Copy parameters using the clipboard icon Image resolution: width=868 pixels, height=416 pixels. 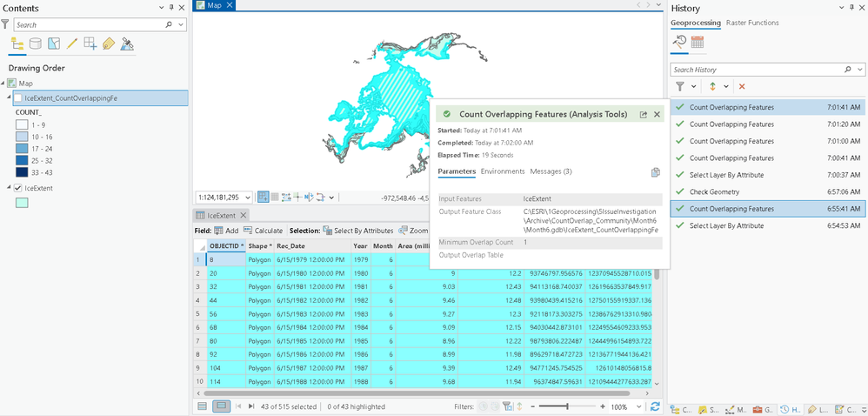click(x=656, y=172)
